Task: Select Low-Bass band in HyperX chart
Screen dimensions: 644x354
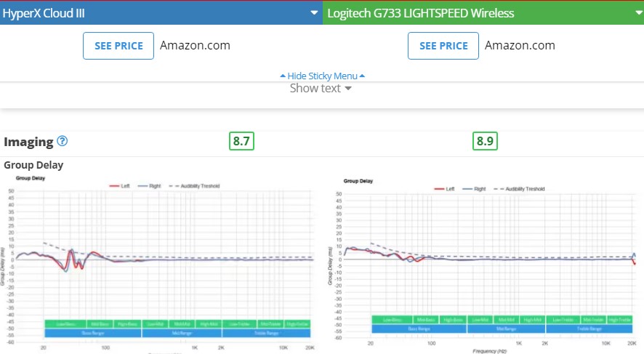Action: click(65, 324)
